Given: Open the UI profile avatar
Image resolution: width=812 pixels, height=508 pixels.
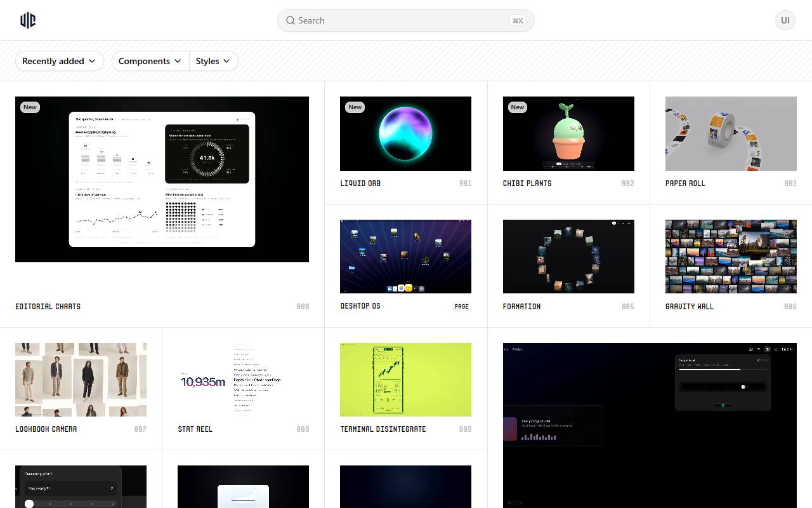Looking at the screenshot, I should (785, 20).
